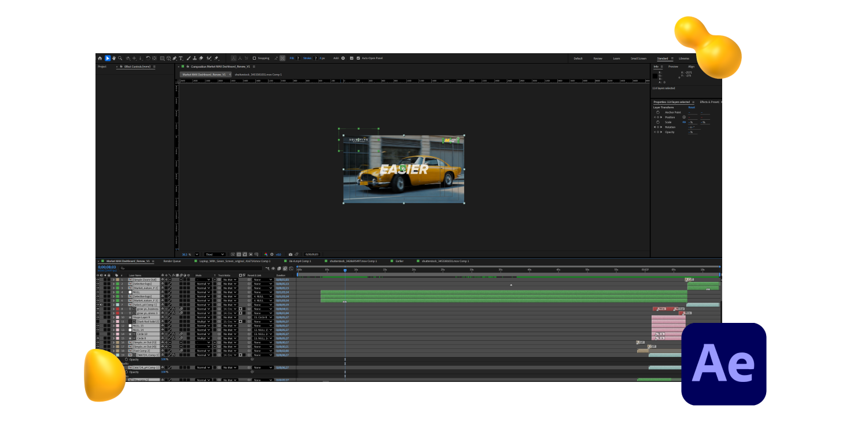Select the Eraser tool
The width and height of the screenshot is (868, 434).
point(201,58)
